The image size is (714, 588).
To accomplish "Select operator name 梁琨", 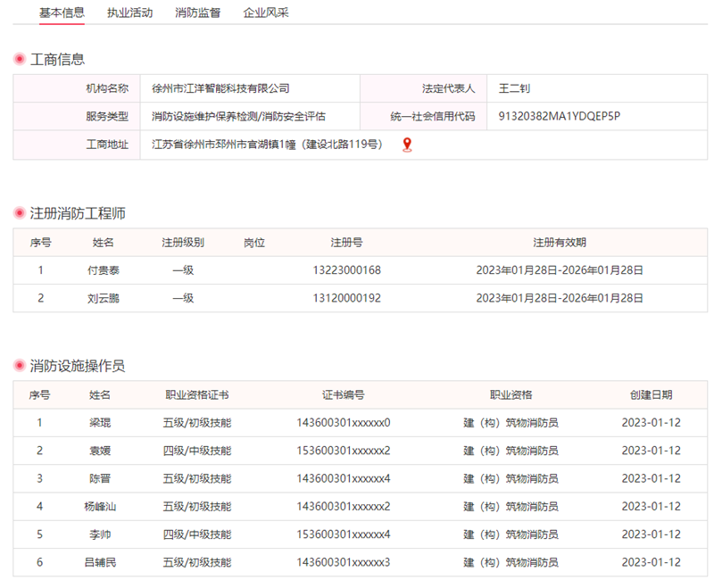I will tap(100, 423).
